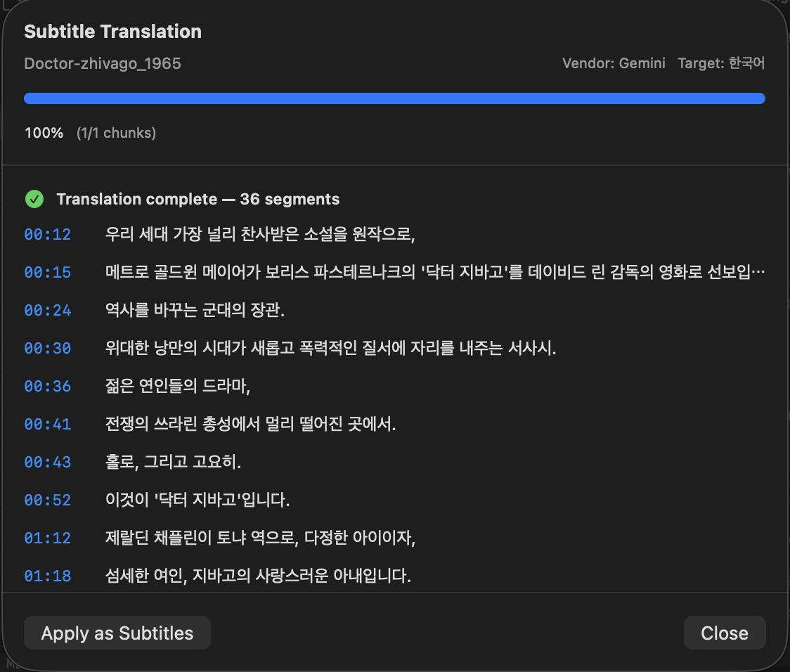The image size is (790, 672).
Task: Select the 00:52 timestamp
Action: pyautogui.click(x=48, y=500)
